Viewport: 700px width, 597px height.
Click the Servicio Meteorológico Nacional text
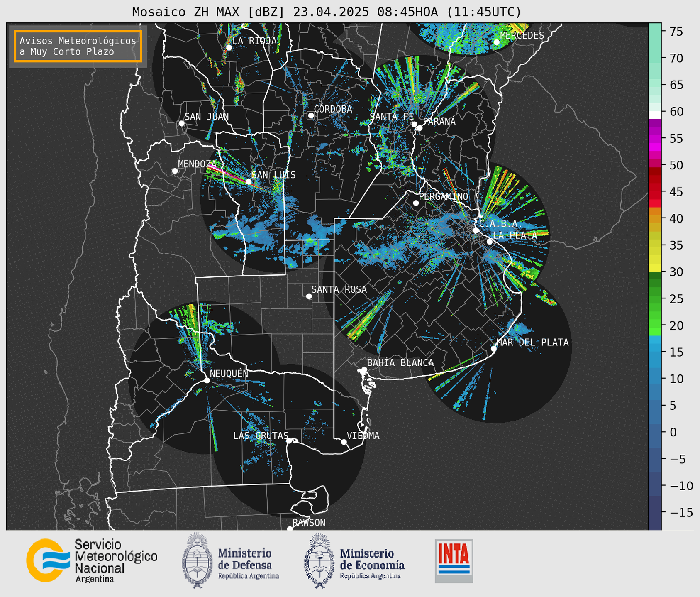point(116,560)
